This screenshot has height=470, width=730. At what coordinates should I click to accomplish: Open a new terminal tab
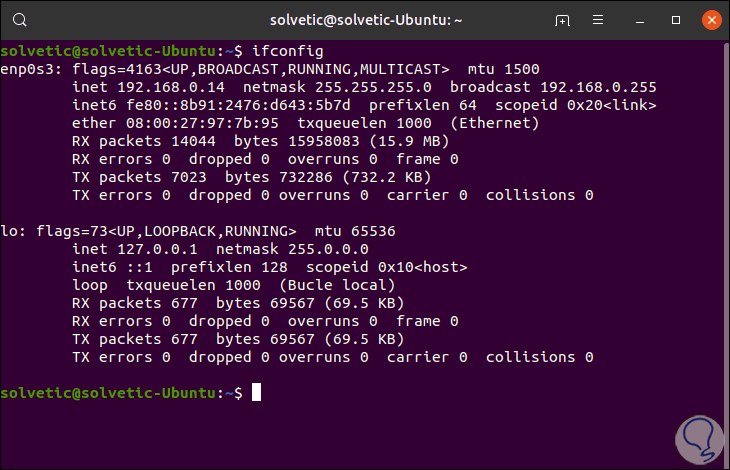click(x=564, y=20)
